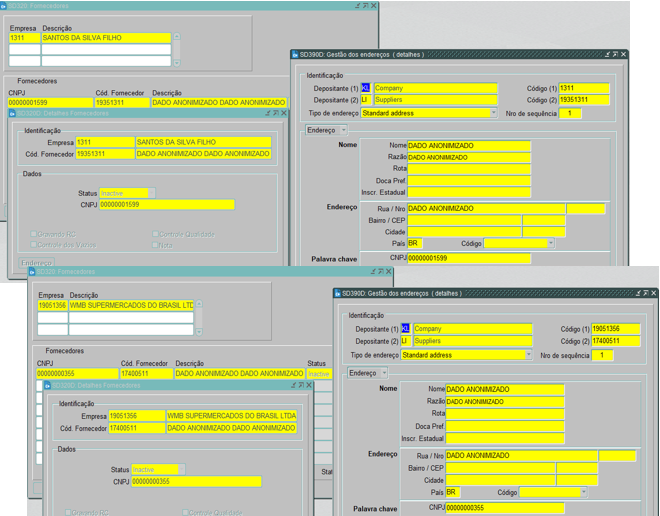Click Inscr. Estadual field in window with Código 1311

tap(469, 192)
